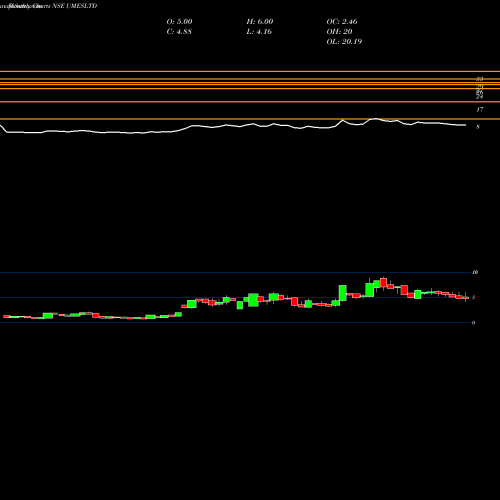
Task: Click the '0' price axis label
Action: [474, 322]
